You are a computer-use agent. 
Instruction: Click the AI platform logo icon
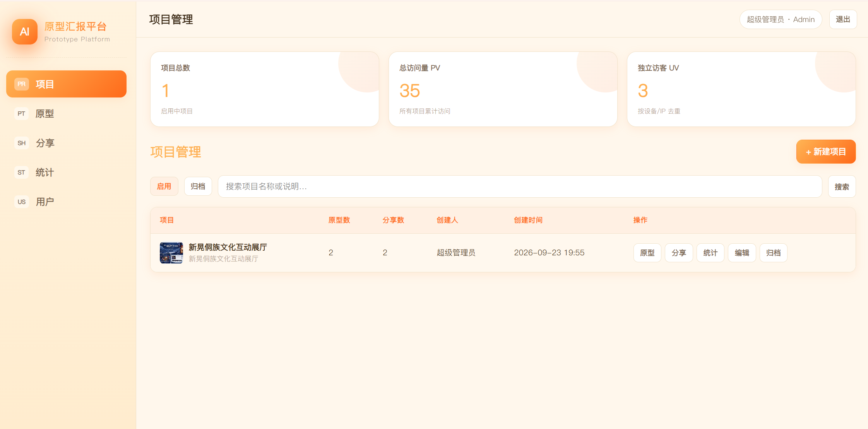pyautogui.click(x=25, y=32)
